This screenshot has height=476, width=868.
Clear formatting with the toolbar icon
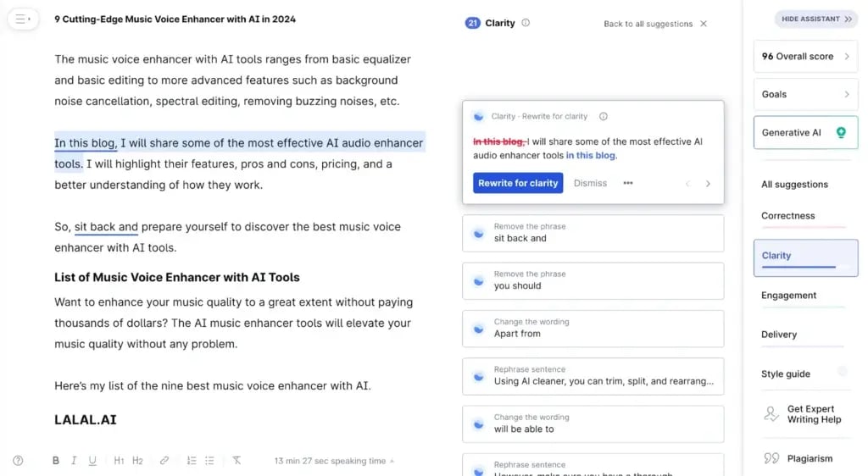click(x=236, y=461)
